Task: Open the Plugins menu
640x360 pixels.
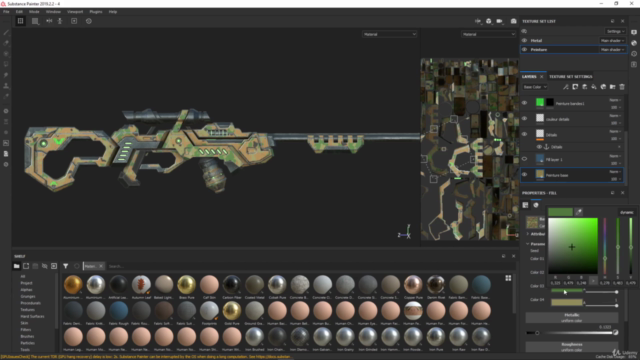Action: coord(96,12)
